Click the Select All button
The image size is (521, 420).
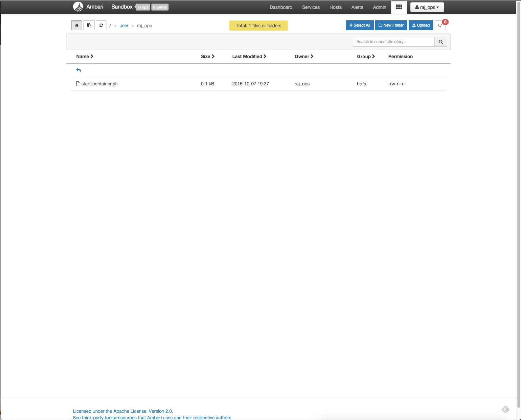(360, 25)
